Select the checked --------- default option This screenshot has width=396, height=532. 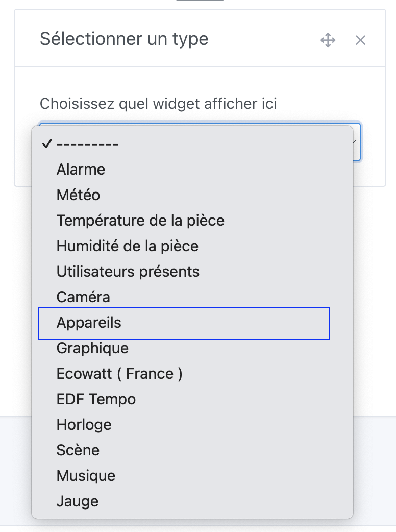[88, 143]
